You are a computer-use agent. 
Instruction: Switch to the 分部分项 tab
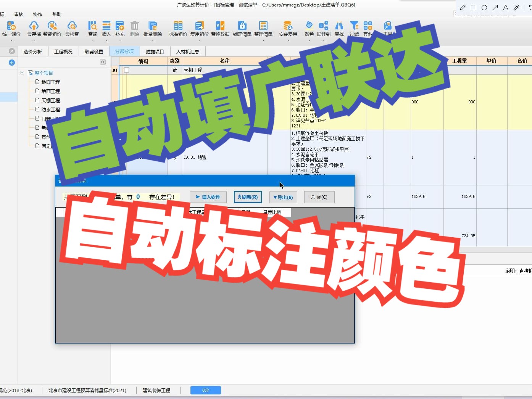click(x=124, y=51)
